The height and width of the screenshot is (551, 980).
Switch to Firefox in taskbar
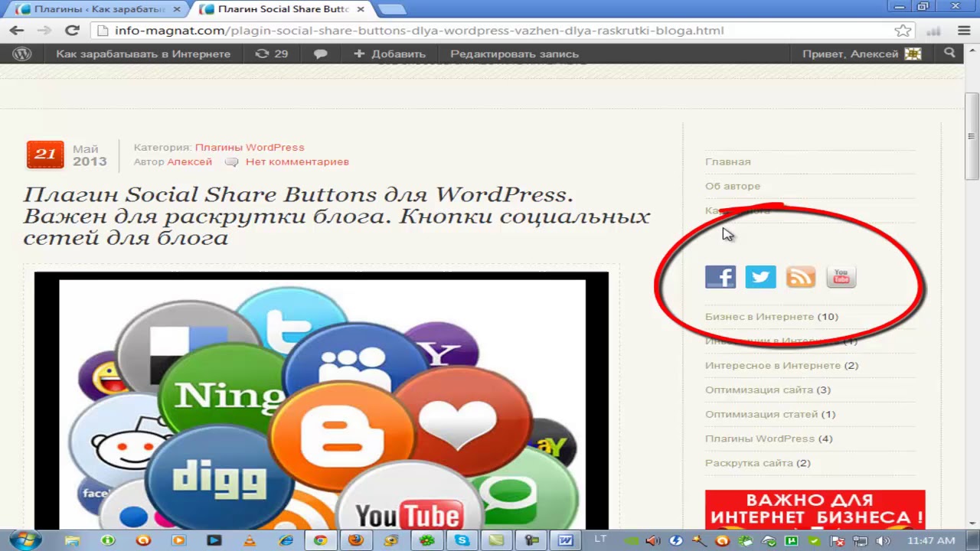point(355,540)
